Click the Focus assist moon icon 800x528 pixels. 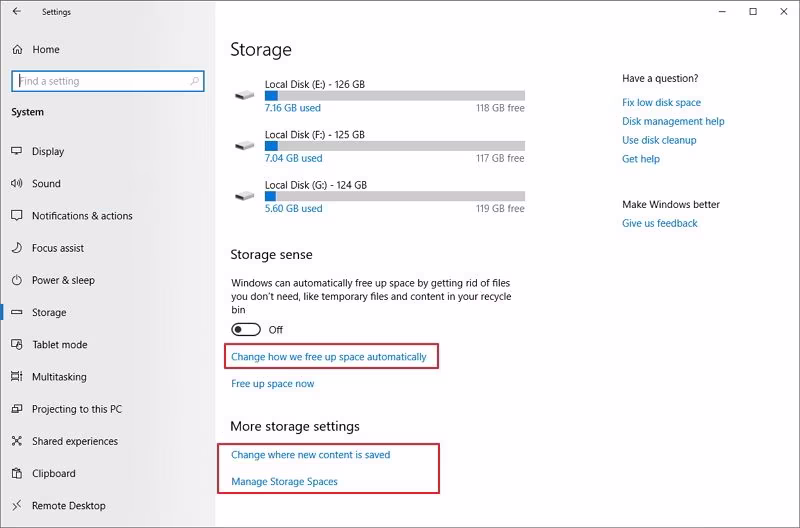pos(17,248)
